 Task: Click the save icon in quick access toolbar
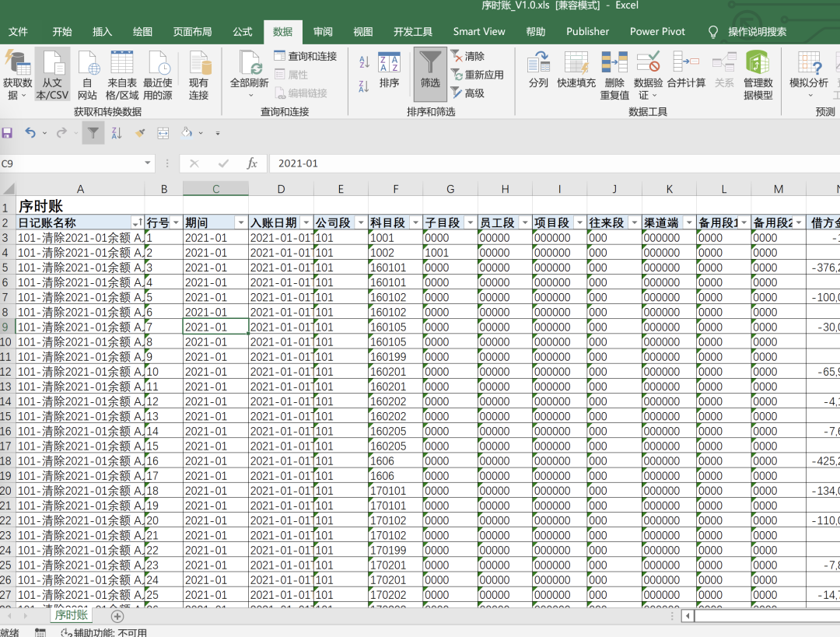click(7, 133)
